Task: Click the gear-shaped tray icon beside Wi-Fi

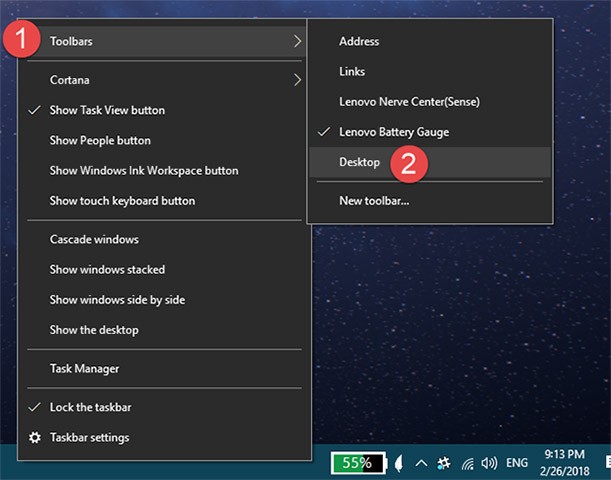Action: (x=444, y=463)
